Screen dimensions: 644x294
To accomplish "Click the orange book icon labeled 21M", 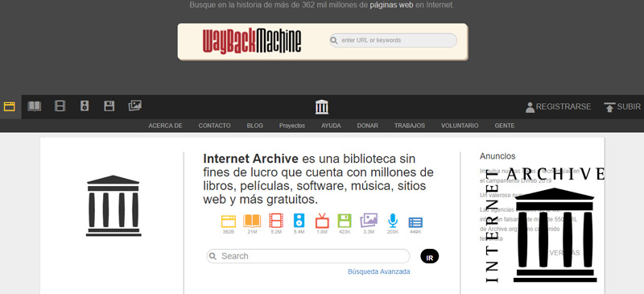I will coord(252,221).
